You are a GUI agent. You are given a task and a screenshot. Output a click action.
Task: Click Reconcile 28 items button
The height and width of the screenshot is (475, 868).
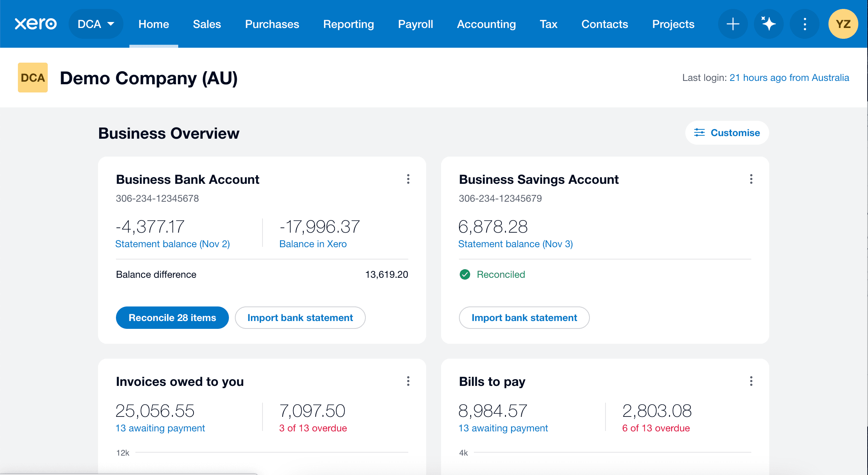(x=172, y=318)
